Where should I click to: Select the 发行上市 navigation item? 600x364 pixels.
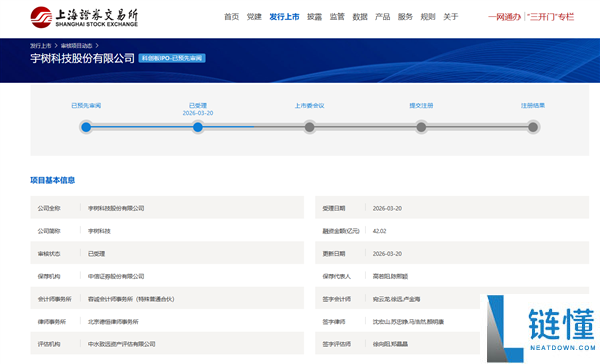point(284,17)
